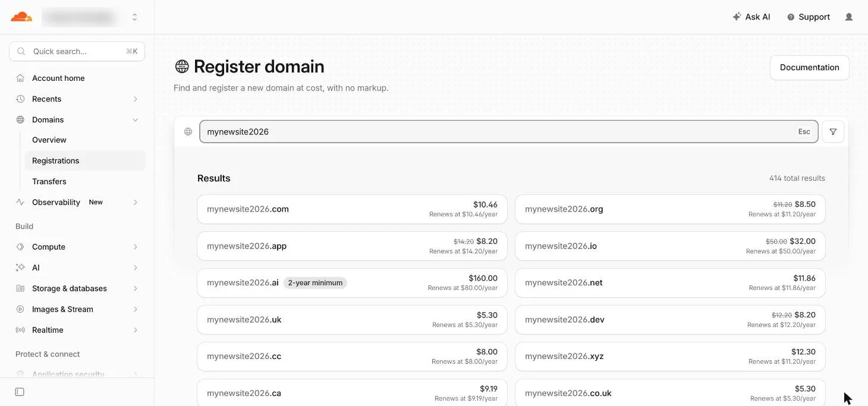Click the New badge beside Observability
This screenshot has height=406, width=868.
tap(96, 202)
